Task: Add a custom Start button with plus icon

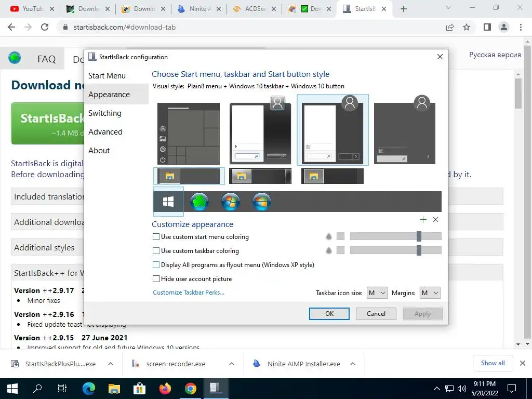Action: (x=423, y=220)
